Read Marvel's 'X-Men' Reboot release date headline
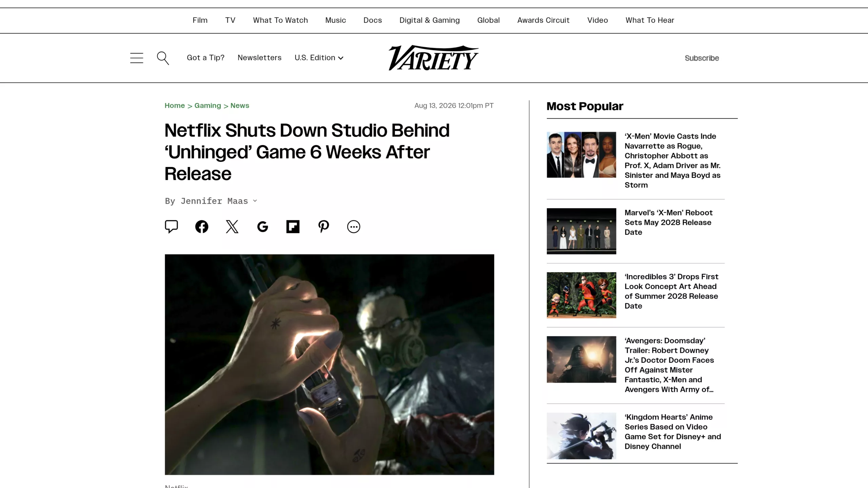The image size is (868, 488). click(x=669, y=222)
